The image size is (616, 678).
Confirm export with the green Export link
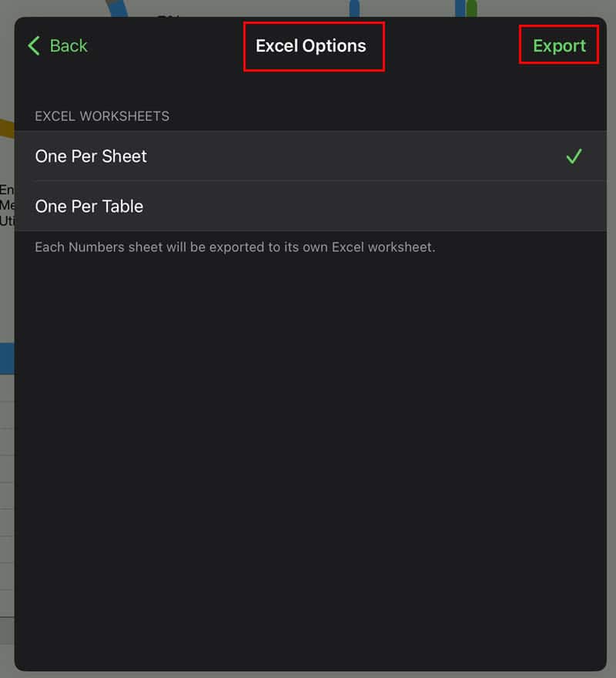pos(559,45)
